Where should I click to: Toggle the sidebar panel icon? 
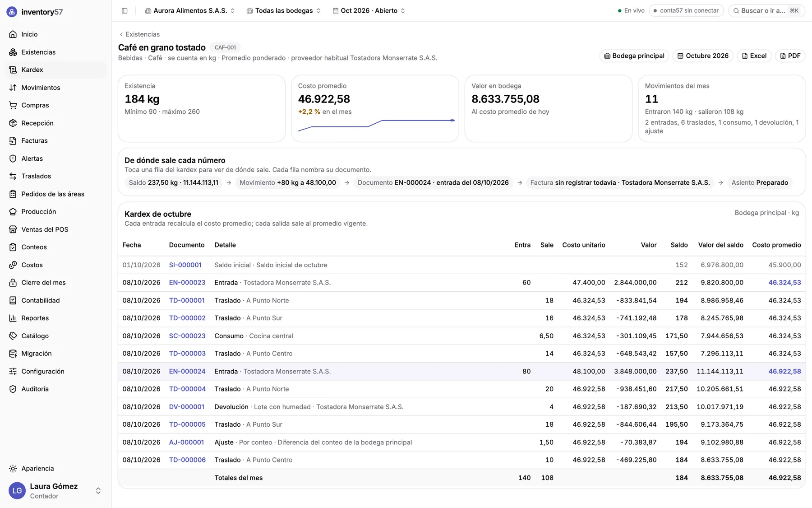125,10
